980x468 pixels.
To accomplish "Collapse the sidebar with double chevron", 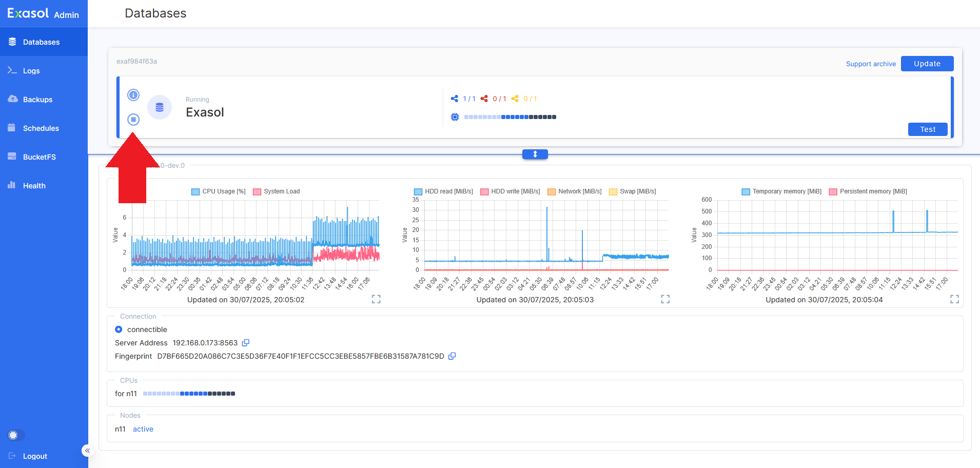I will [87, 451].
